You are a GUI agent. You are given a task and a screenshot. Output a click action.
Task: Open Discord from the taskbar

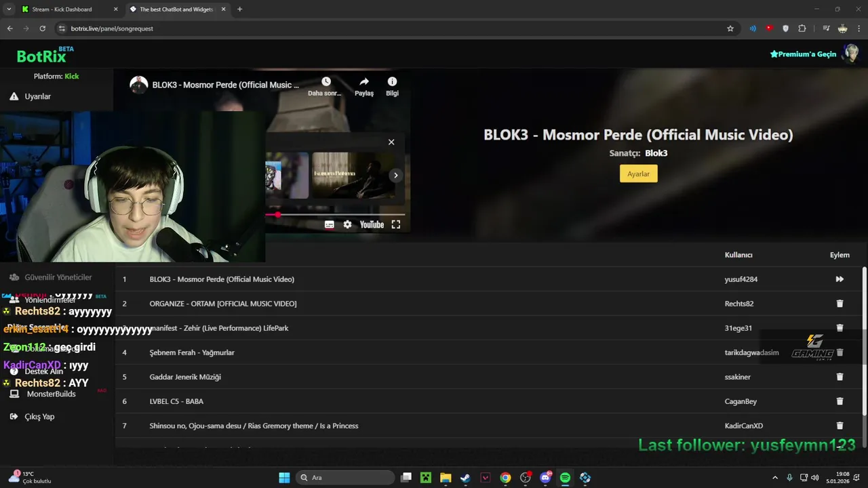click(545, 478)
